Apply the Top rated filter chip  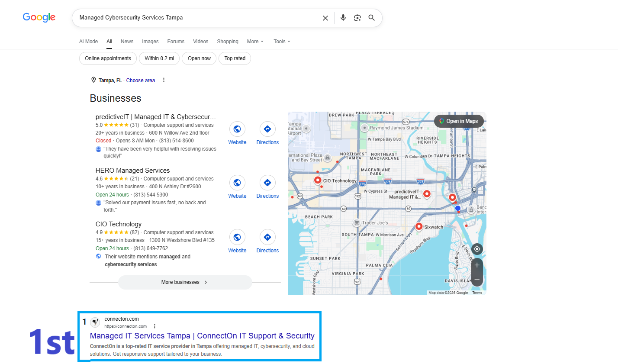pyautogui.click(x=235, y=58)
